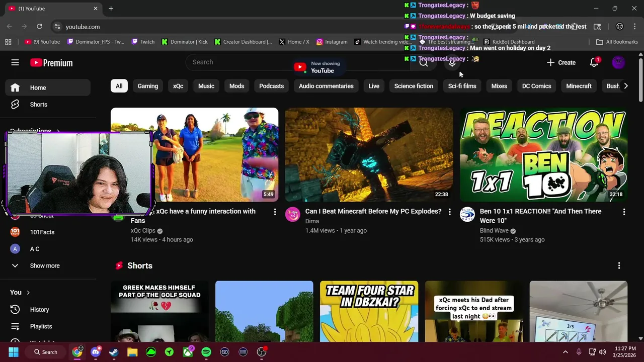The image size is (644, 362).
Task: Select the Gaming filter chip
Action: (x=148, y=86)
